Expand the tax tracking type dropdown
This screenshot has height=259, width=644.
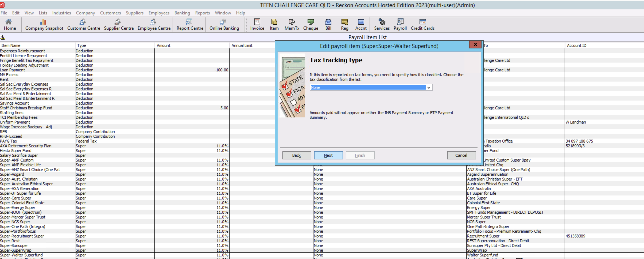pos(428,88)
